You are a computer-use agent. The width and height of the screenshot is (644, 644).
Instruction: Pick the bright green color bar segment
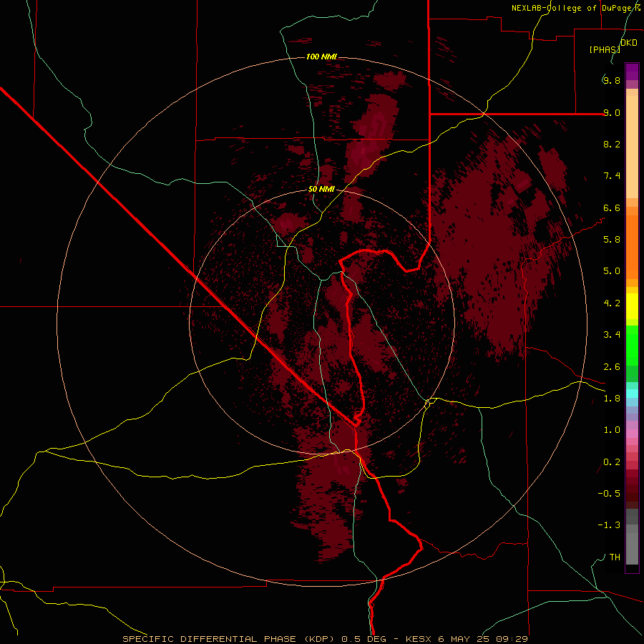pyautogui.click(x=632, y=346)
